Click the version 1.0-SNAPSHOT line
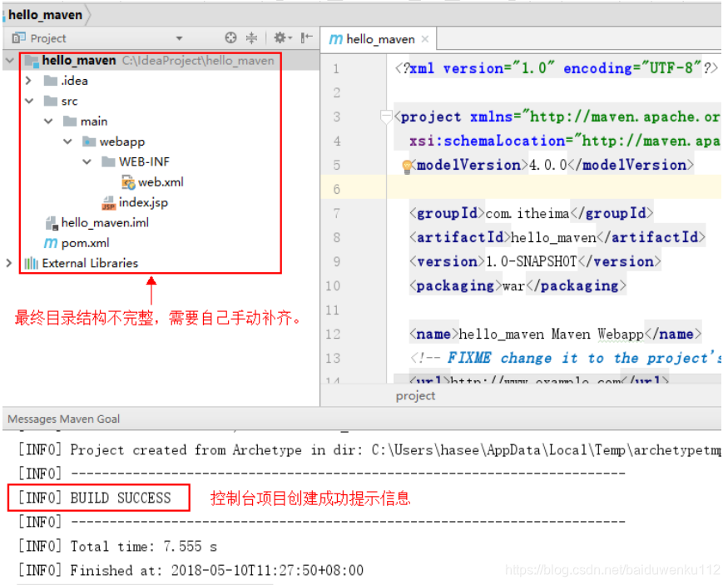The width and height of the screenshot is (728, 585). click(535, 262)
